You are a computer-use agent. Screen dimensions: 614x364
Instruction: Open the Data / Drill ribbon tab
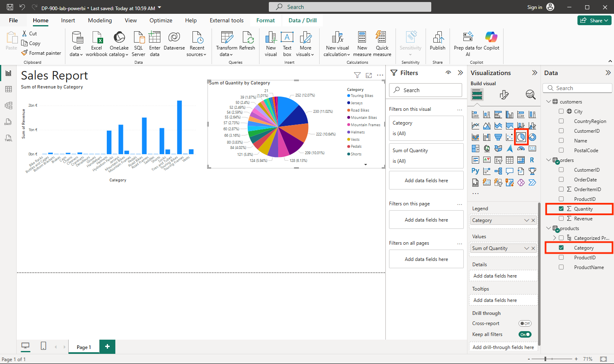tap(303, 20)
